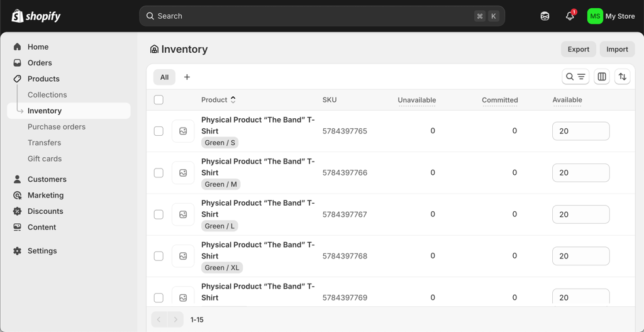This screenshot has width=644, height=332.
Task: Click the Green / S product image thumbnail
Action: tap(183, 131)
